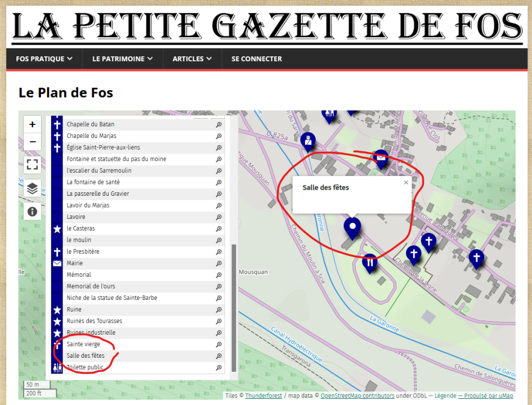Open the Thunderforest attribution link
This screenshot has width=532, height=405.
point(265,396)
